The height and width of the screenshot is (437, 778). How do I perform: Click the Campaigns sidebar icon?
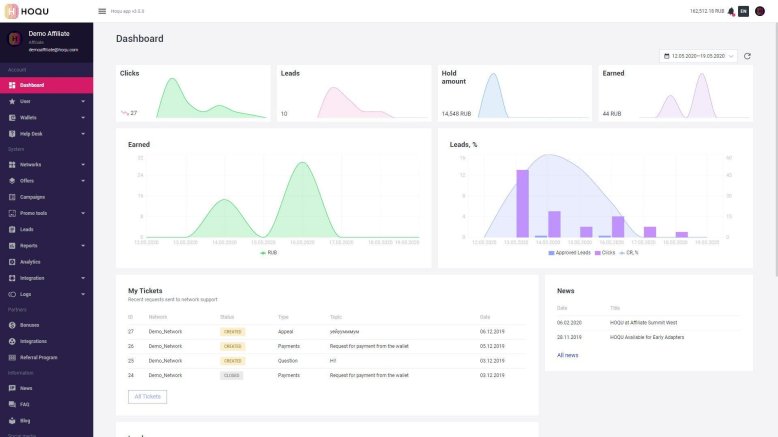tap(12, 197)
